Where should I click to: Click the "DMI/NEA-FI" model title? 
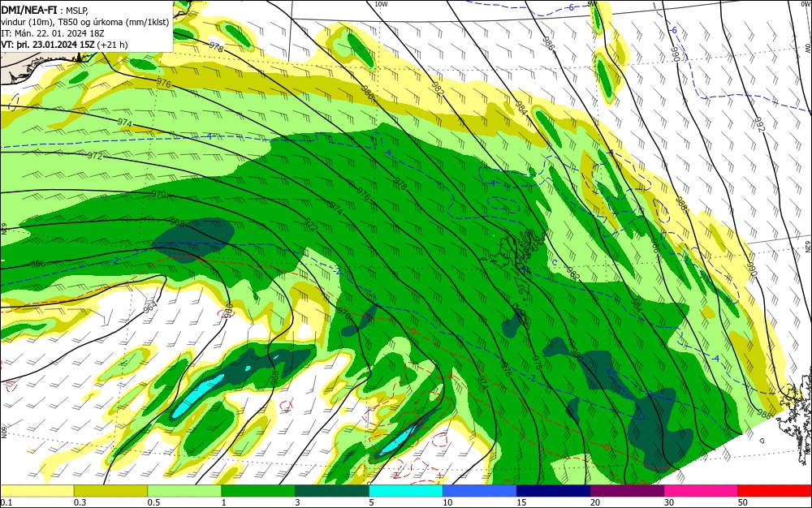pos(29,10)
